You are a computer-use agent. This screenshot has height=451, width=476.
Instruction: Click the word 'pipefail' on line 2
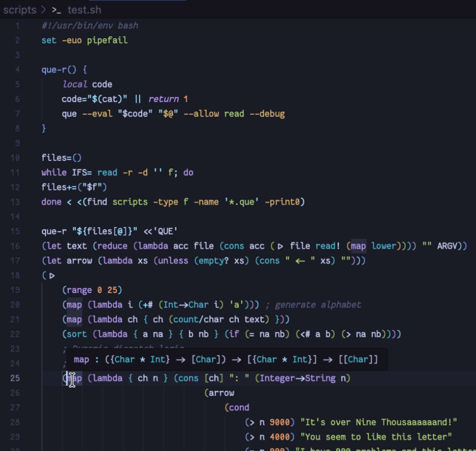107,40
